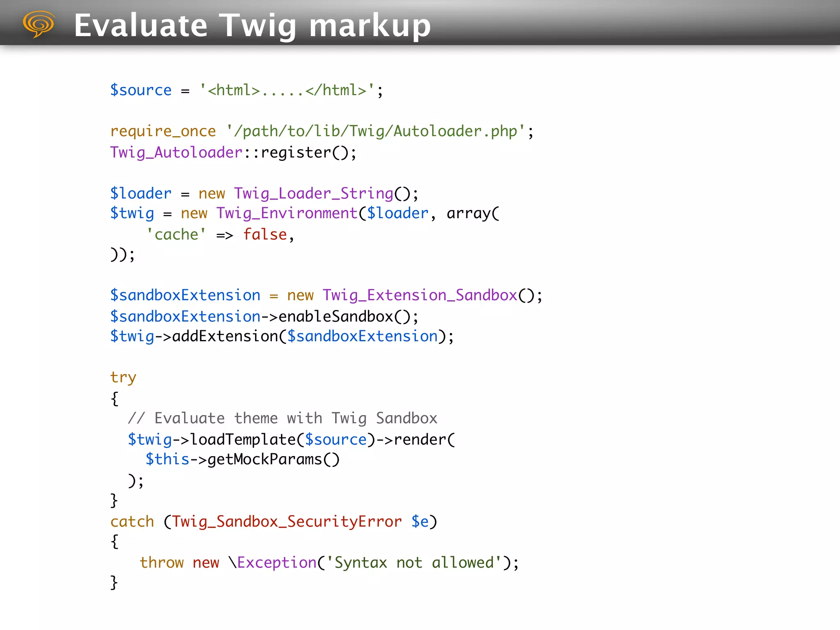The image size is (840, 630).
Task: Click the false value in cache option
Action: (265, 234)
